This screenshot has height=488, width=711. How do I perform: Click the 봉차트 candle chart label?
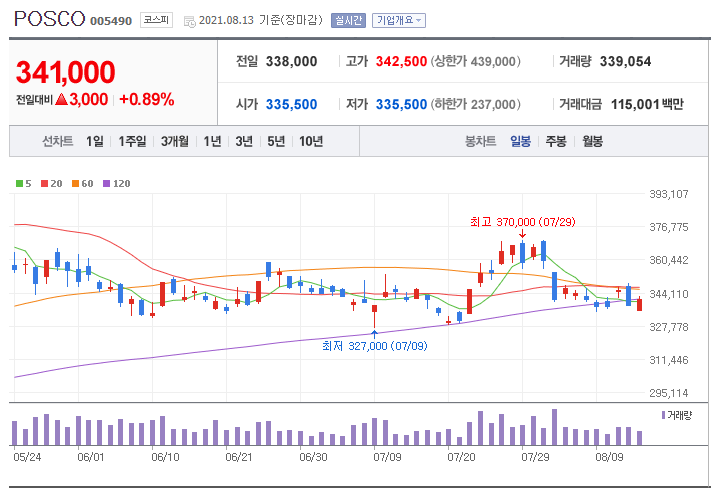(481, 142)
